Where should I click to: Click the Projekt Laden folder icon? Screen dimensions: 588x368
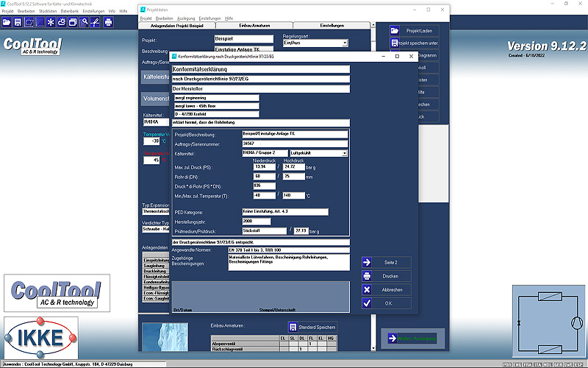395,31
